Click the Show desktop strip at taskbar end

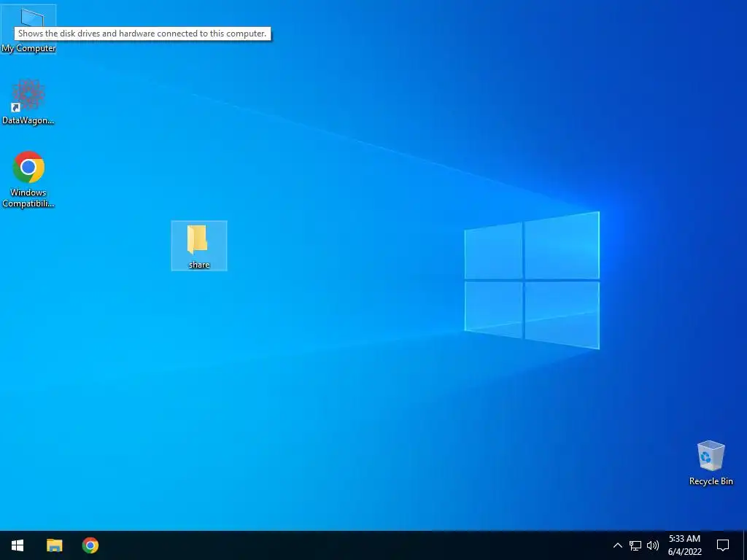click(x=745, y=545)
